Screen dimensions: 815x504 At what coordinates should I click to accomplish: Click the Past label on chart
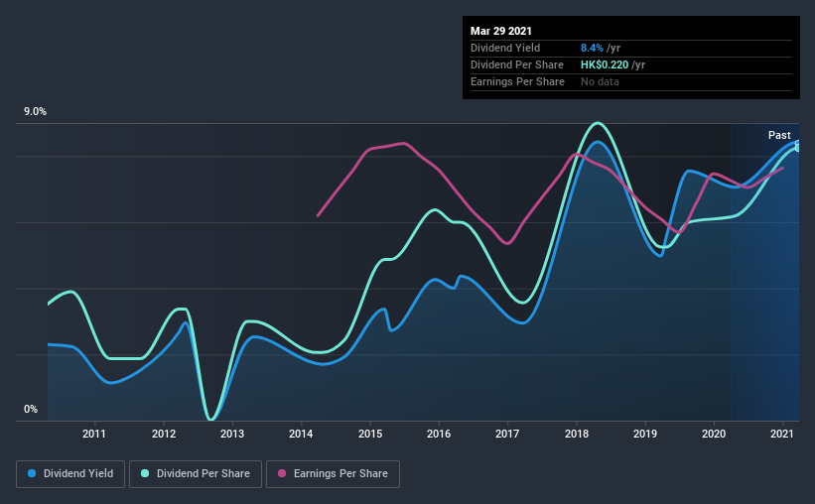point(779,135)
